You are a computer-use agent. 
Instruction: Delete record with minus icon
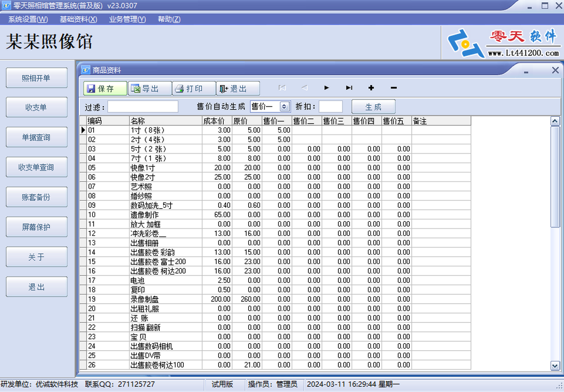point(394,88)
